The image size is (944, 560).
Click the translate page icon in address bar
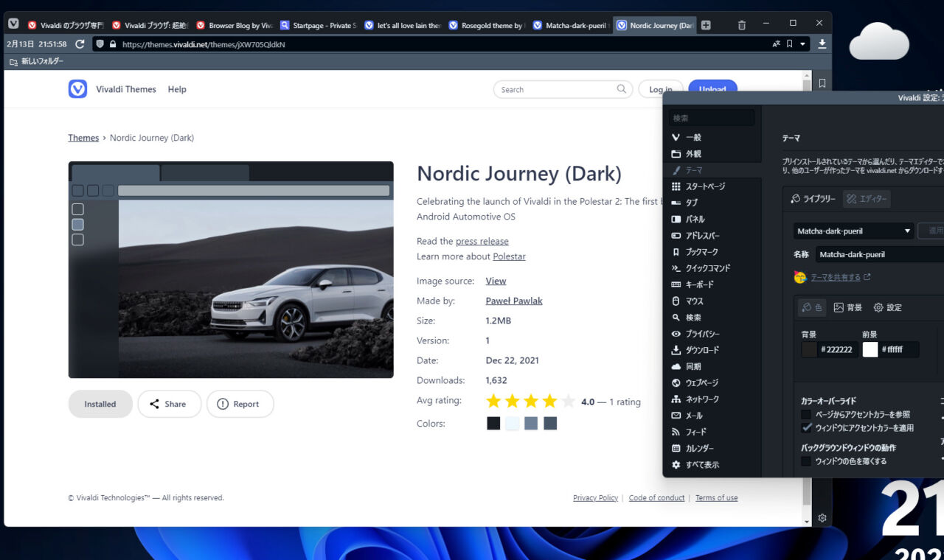pyautogui.click(x=776, y=44)
